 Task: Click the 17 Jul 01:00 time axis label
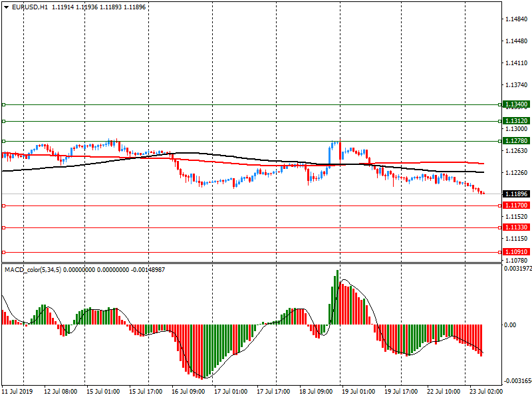tap(231, 391)
